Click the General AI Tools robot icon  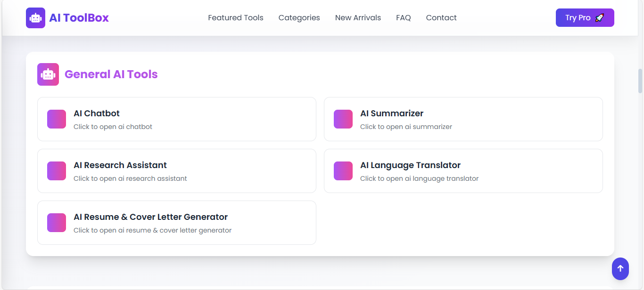click(x=48, y=74)
